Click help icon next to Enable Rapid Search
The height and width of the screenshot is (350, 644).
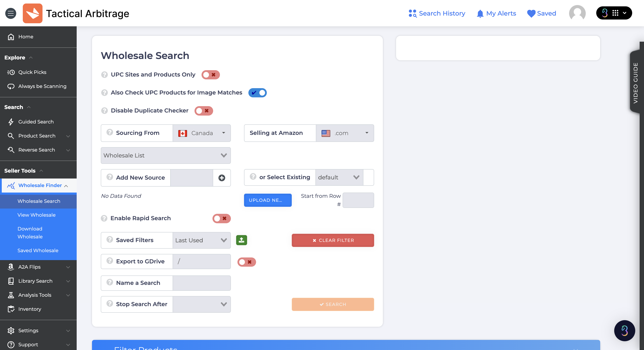pyautogui.click(x=104, y=218)
